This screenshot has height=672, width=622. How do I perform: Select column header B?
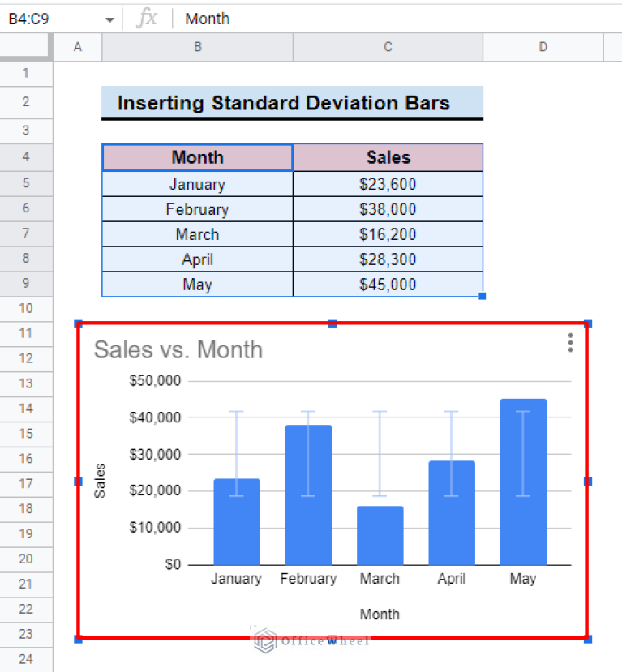[196, 46]
